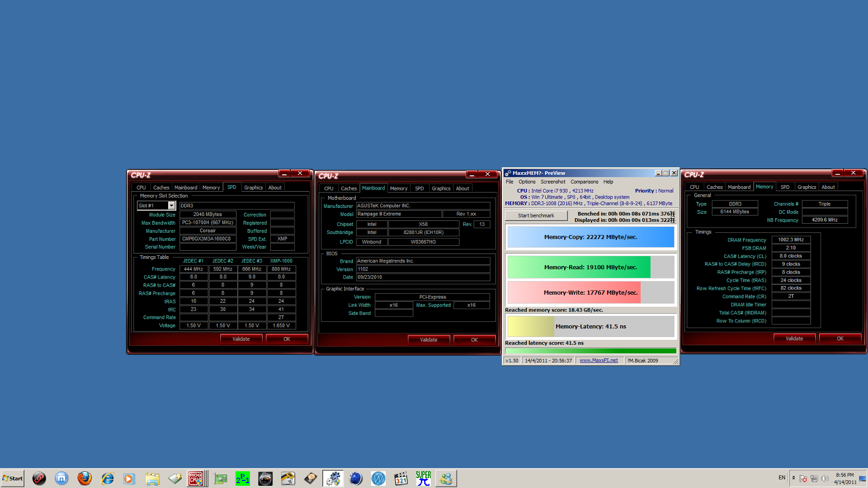The height and width of the screenshot is (488, 868).
Task: Click OK in the Mainboard window
Action: pyautogui.click(x=474, y=340)
